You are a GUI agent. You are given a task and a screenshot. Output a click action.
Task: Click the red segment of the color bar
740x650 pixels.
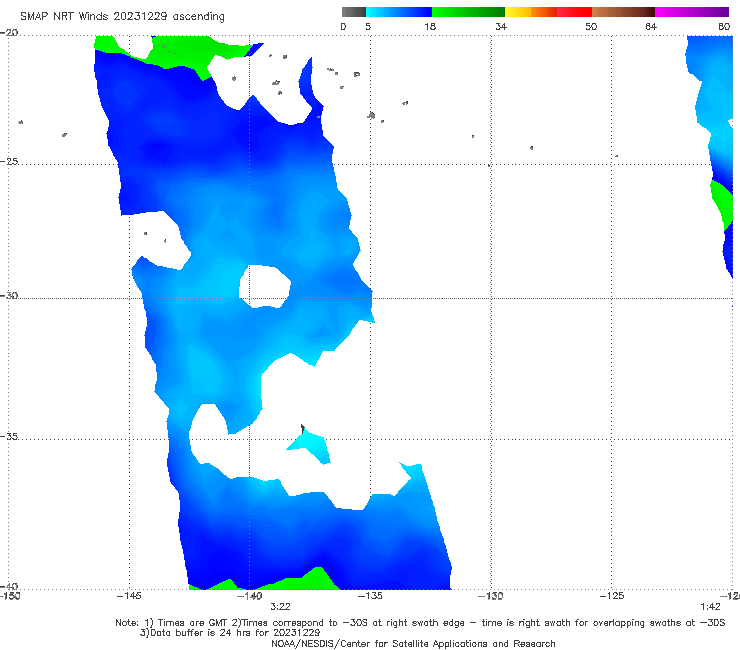574,12
